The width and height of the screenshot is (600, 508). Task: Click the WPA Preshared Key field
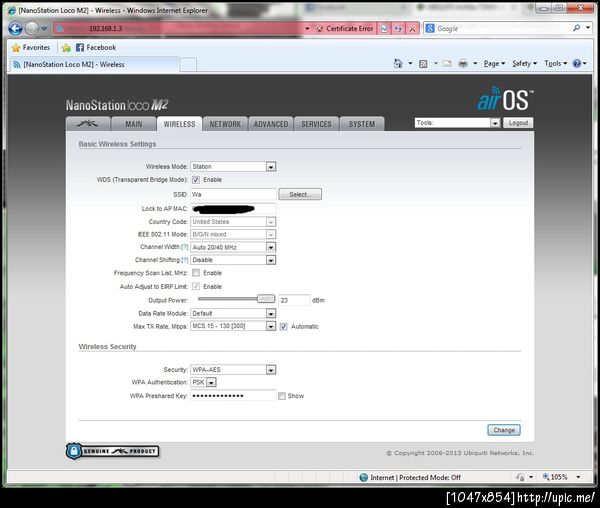click(x=233, y=396)
